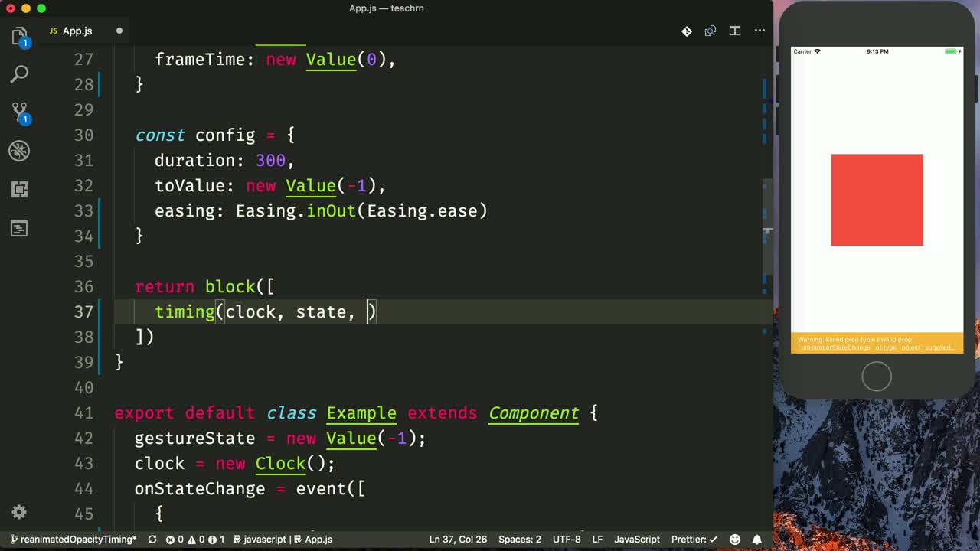Open the Extensions view
980x551 pixels.
pos(19,189)
